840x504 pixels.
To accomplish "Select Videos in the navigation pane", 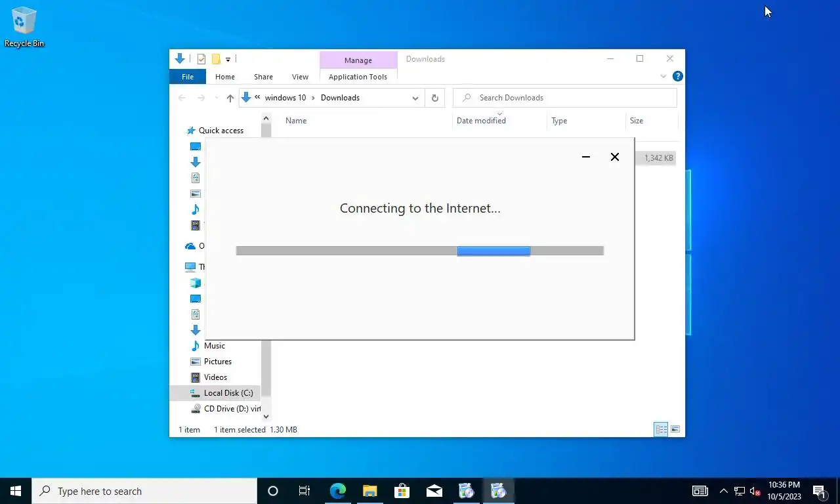I will click(215, 377).
